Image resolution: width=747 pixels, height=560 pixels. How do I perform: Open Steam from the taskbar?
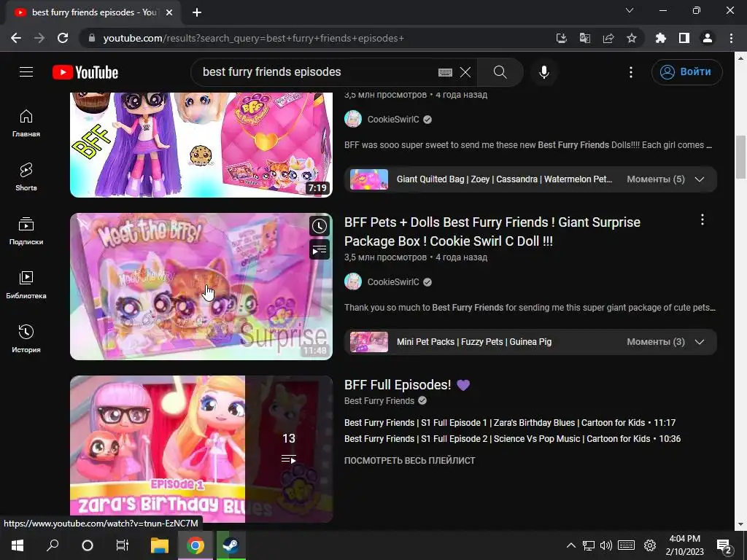231,545
